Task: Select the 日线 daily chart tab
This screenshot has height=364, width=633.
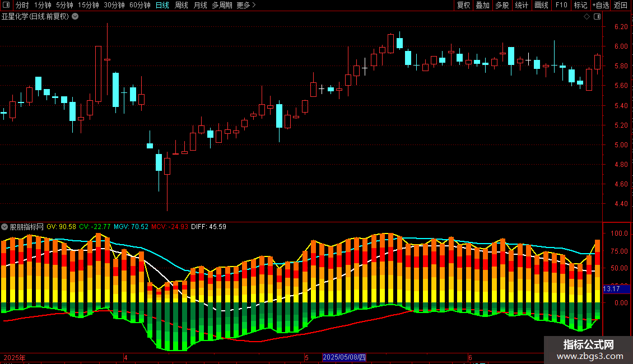Action: tap(162, 5)
